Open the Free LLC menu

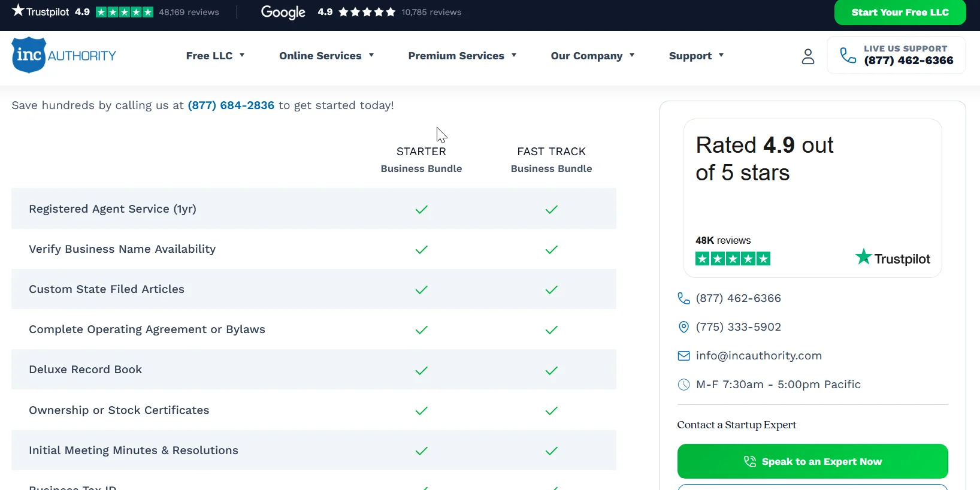209,56
